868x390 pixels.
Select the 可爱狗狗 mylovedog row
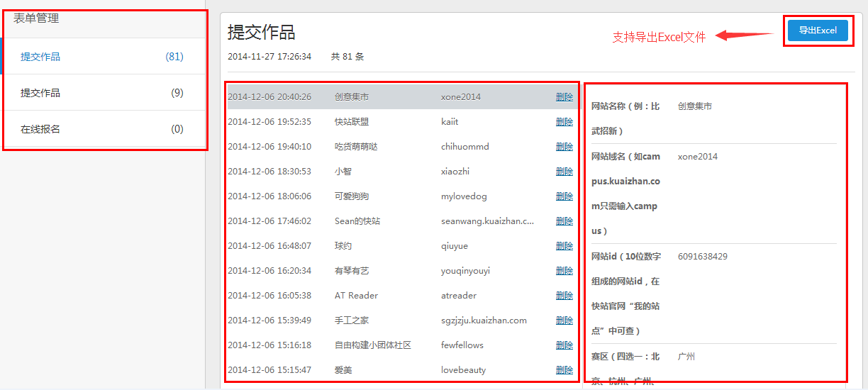tap(352, 196)
